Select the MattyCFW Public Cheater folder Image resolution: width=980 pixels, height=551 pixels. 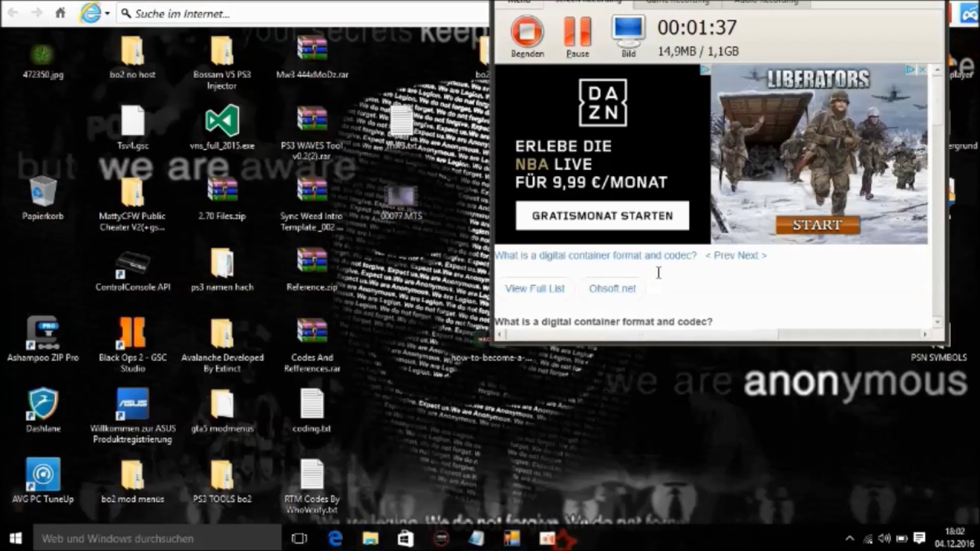point(132,204)
